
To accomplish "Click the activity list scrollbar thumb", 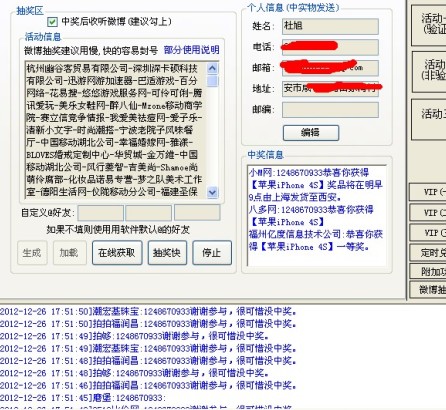I will (x=212, y=81).
